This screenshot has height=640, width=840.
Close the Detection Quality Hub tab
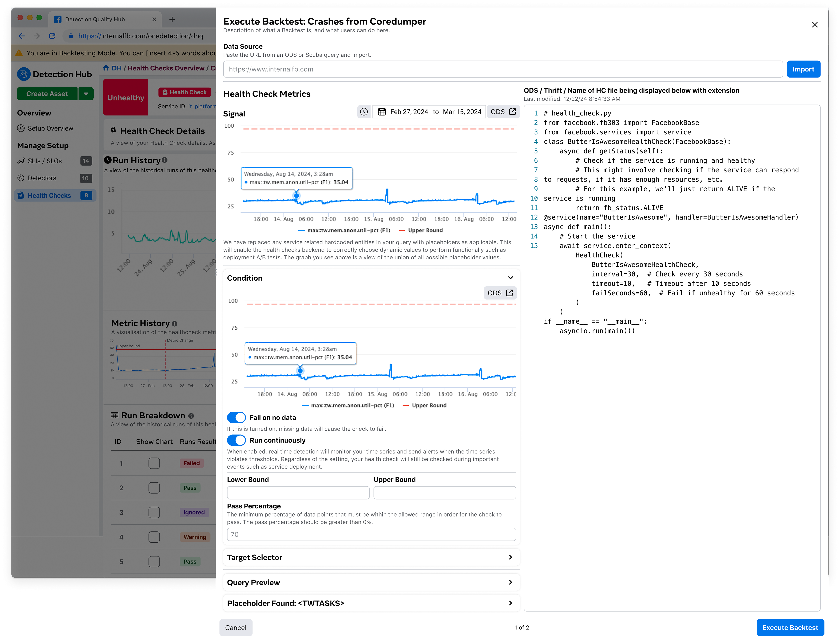[x=154, y=19]
